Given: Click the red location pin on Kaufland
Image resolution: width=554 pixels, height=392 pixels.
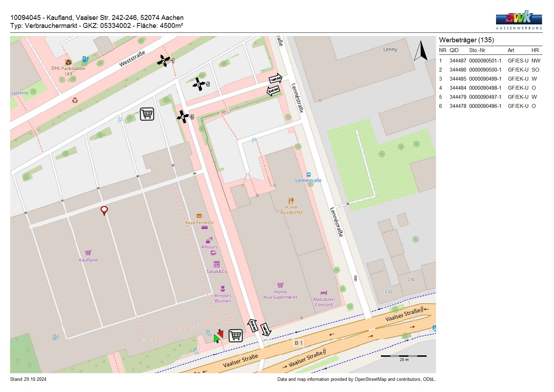Looking at the screenshot, I should point(104,210).
